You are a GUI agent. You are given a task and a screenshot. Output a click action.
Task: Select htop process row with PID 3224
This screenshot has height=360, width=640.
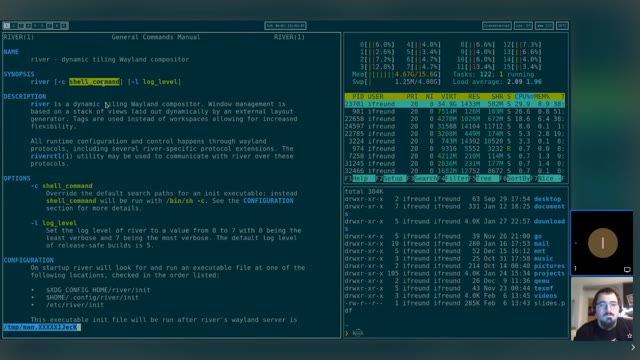click(x=455, y=141)
